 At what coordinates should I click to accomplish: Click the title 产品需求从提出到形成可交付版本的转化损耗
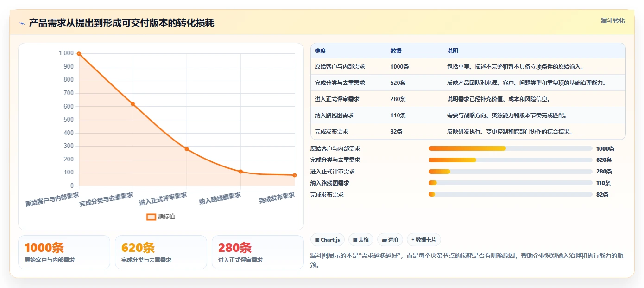pyautogui.click(x=121, y=23)
